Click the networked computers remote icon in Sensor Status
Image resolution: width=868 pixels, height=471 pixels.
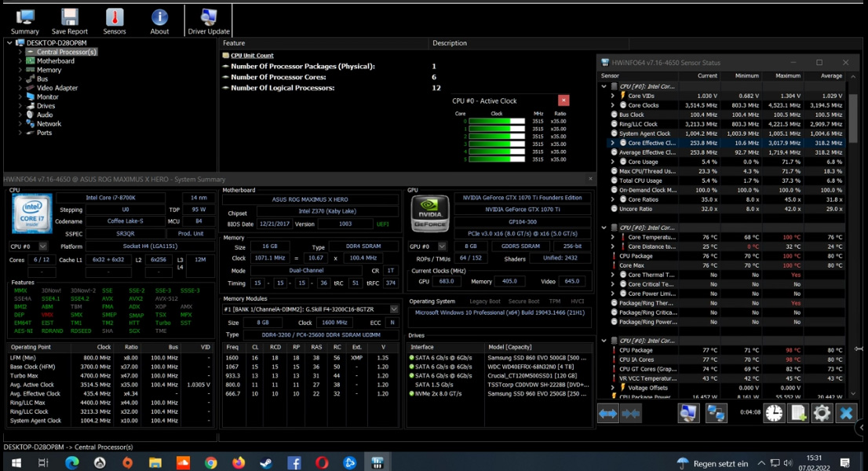coord(716,413)
